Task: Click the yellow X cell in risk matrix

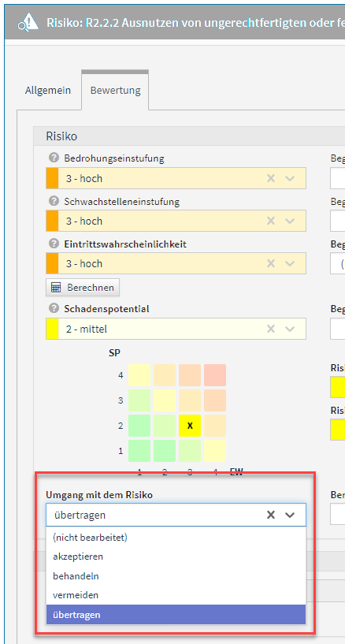Action: click(190, 426)
